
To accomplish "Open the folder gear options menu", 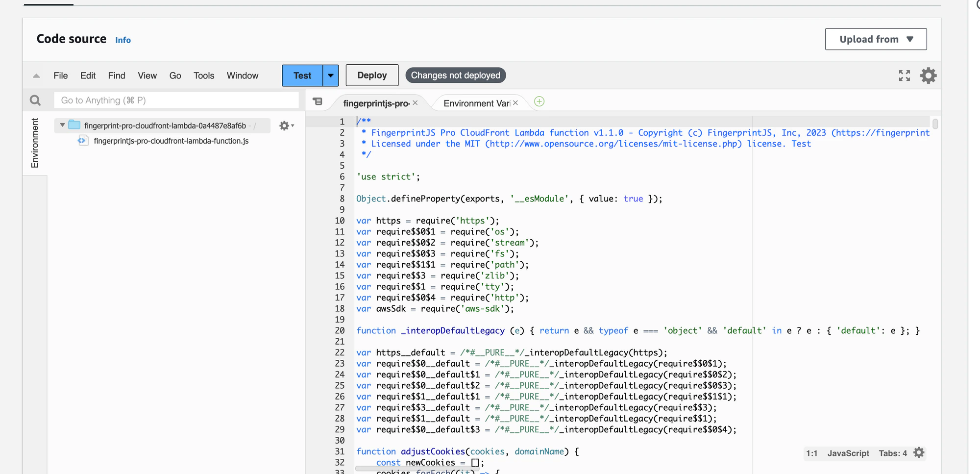I will [x=286, y=126].
